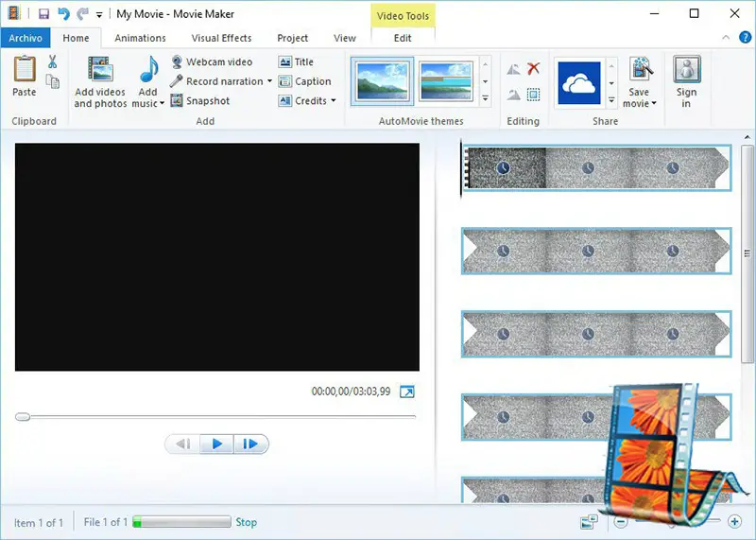
Task: Open the Archivo file menu
Action: pos(26,38)
